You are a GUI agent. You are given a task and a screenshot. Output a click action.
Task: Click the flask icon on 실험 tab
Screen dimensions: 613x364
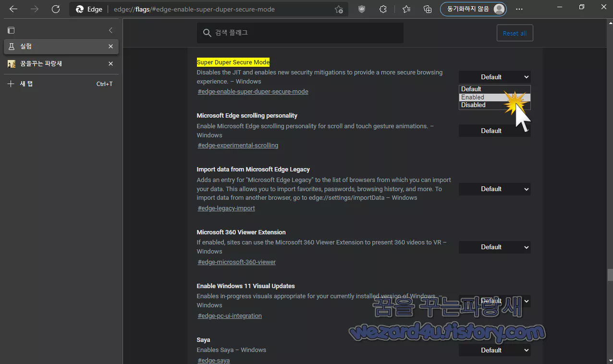coord(12,47)
